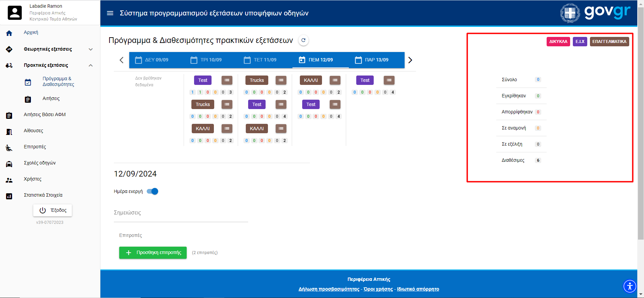Click the Στατιστικά Στοιχεία chart icon
Image resolution: width=644 pixels, height=298 pixels.
[9, 196]
